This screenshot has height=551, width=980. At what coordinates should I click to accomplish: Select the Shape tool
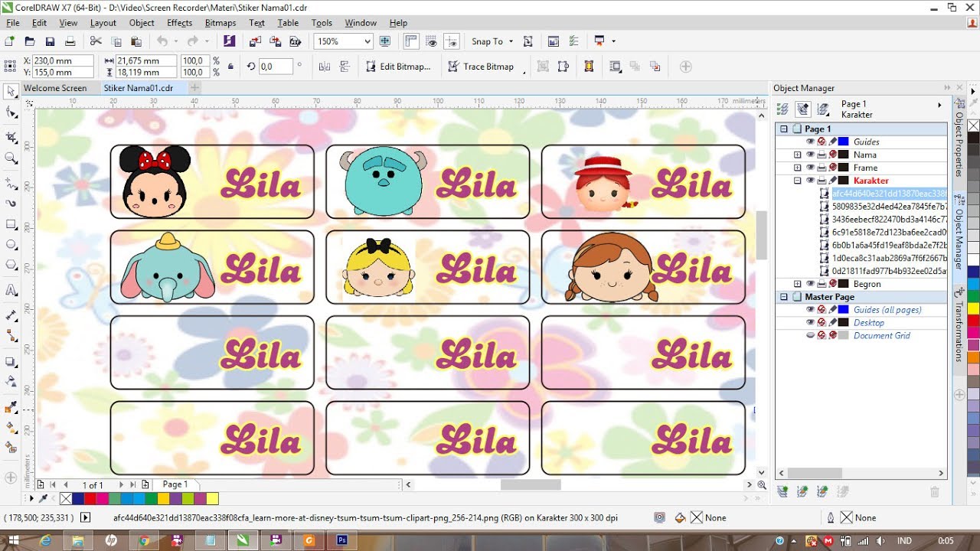11,113
